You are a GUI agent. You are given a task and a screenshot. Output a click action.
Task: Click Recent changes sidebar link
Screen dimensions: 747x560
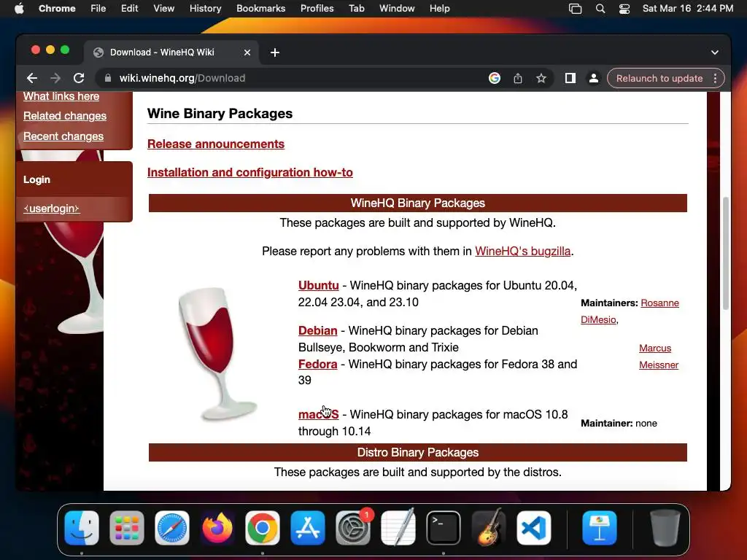pyautogui.click(x=63, y=136)
